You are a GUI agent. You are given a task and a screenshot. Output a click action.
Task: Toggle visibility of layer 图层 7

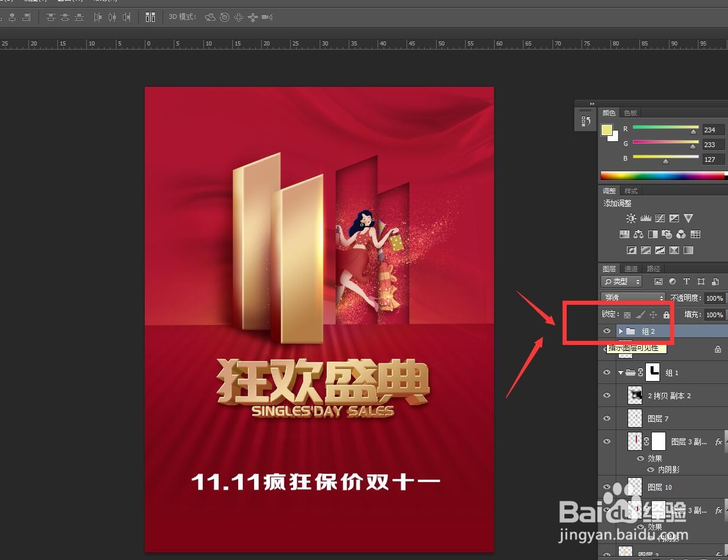pyautogui.click(x=607, y=418)
